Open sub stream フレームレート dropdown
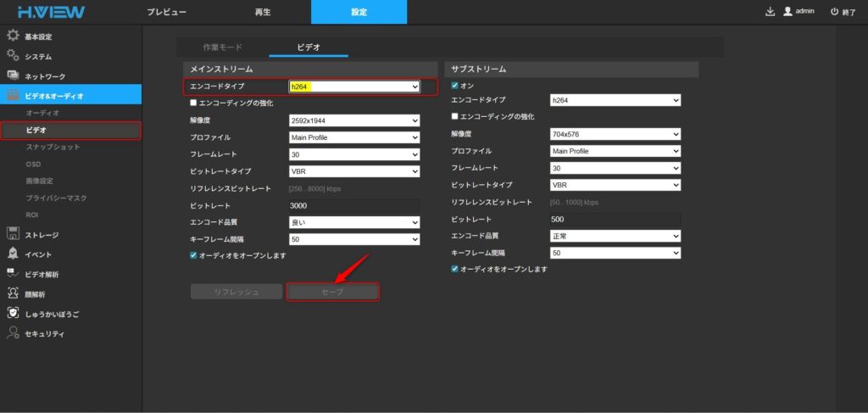This screenshot has height=413, width=868. click(615, 168)
